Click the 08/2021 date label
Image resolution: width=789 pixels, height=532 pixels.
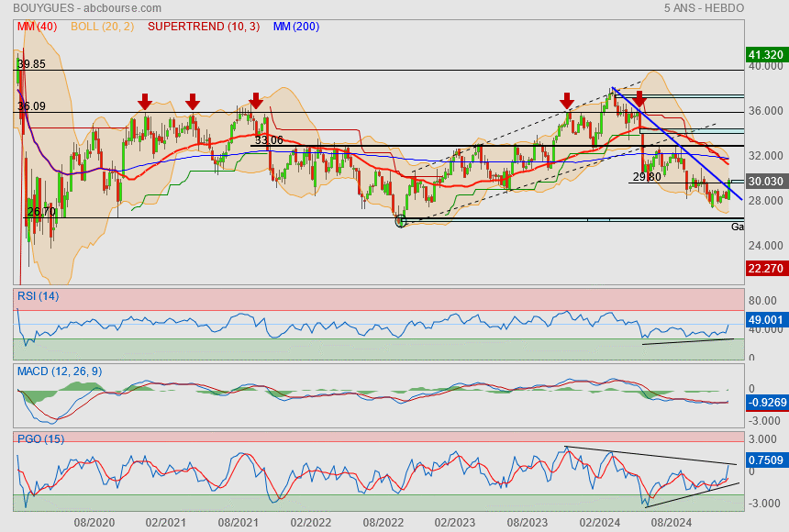point(238,523)
